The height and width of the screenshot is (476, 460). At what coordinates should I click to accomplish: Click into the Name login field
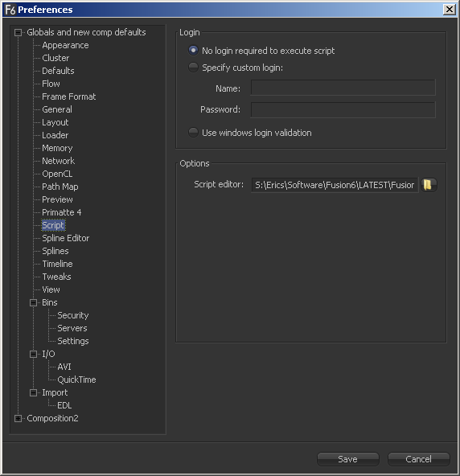[x=343, y=88]
